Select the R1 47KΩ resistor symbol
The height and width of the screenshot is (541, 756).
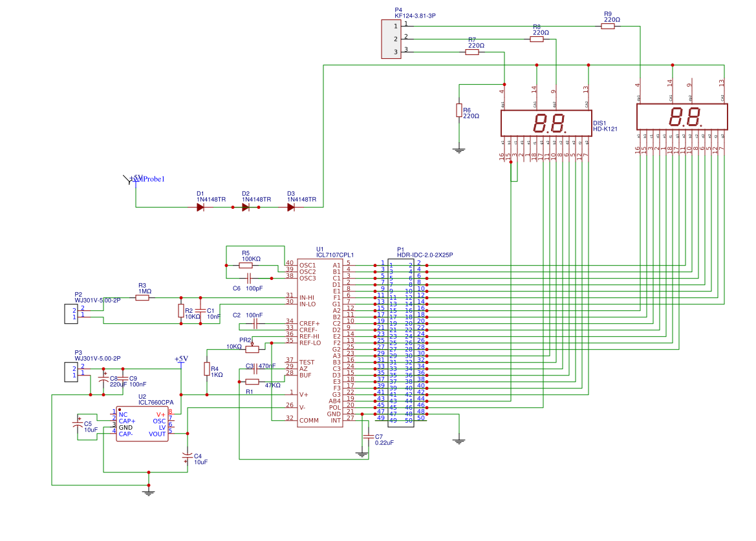[252, 381]
